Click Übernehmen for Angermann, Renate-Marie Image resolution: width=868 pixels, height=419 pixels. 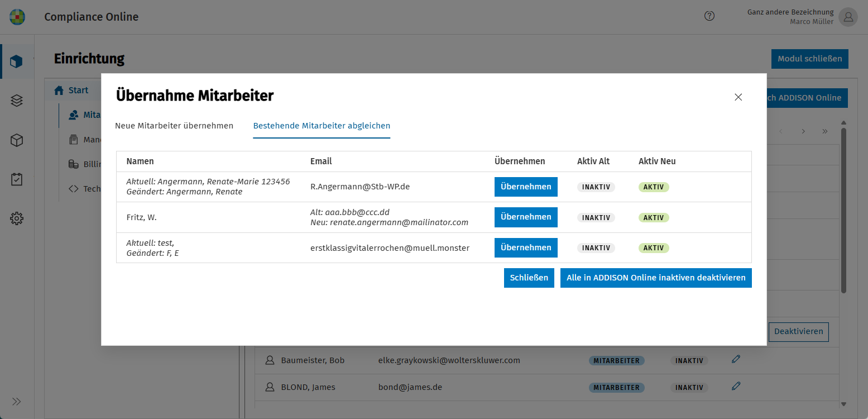tap(526, 187)
